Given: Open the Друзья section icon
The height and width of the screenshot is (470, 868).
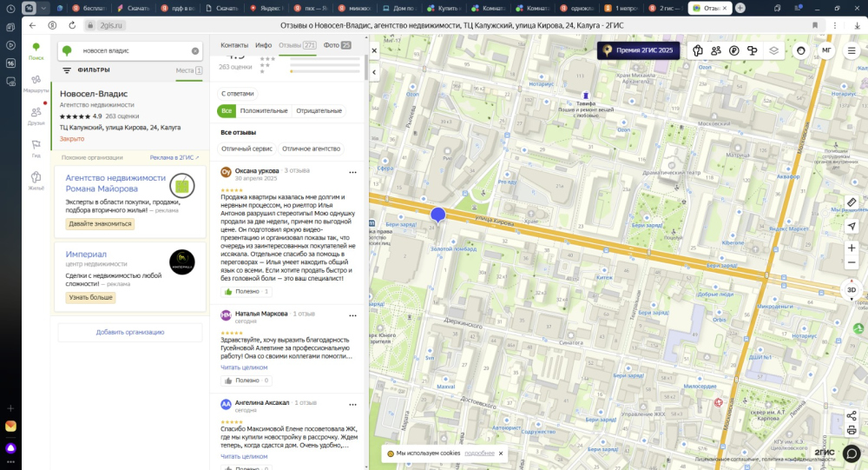Looking at the screenshot, I should click(36, 113).
